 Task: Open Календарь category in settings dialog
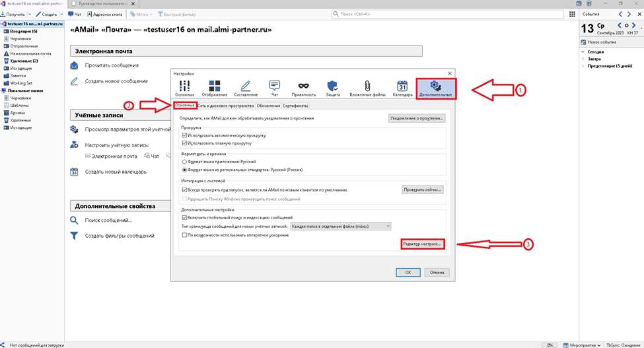(x=402, y=88)
